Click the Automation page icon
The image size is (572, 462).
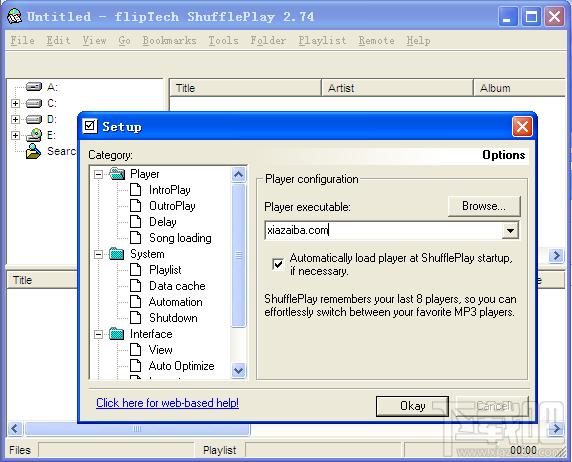pos(136,302)
